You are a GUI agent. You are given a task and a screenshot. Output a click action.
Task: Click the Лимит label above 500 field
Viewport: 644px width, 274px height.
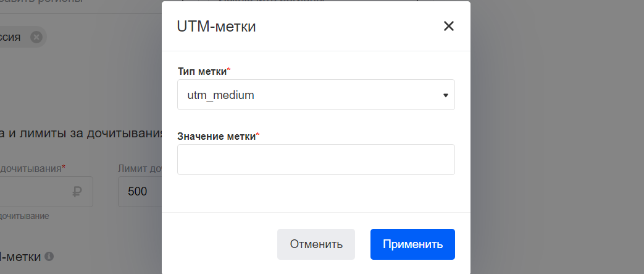coord(140,168)
